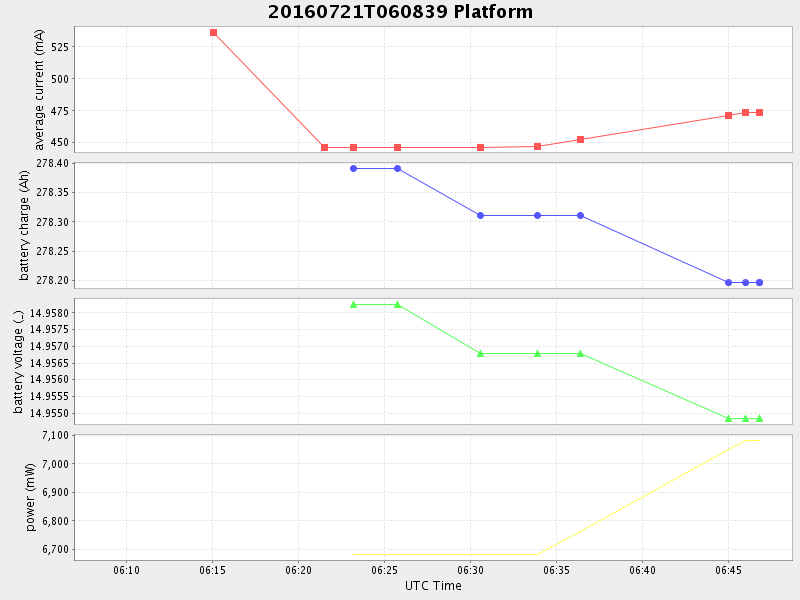800x600 pixels.
Task: Select the 525 tick on current axis
Action: click(x=59, y=47)
